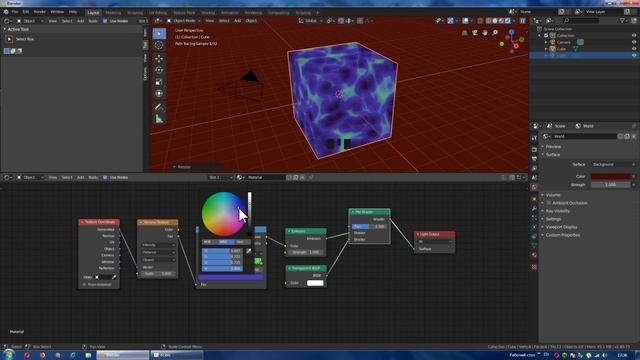Click the Z axis blue gizmo ball
The image size is (640, 360).
coord(511,32)
